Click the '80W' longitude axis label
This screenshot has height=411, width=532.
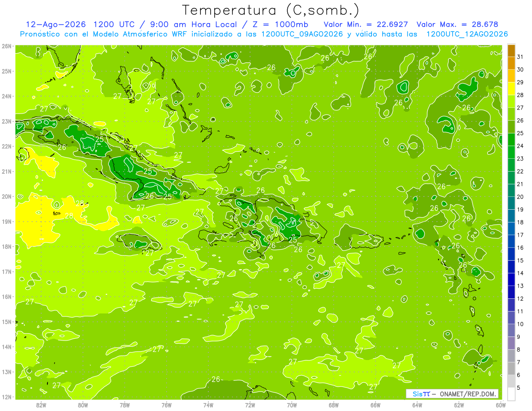[x=83, y=405]
